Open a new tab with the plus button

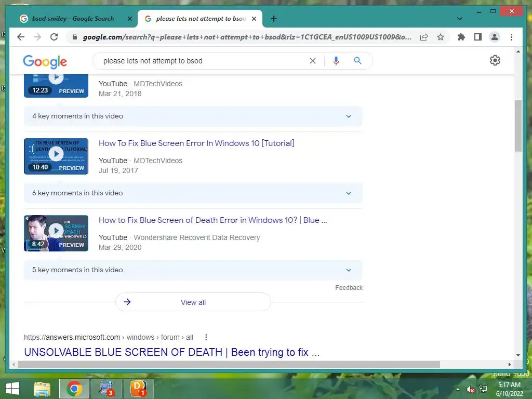(274, 19)
